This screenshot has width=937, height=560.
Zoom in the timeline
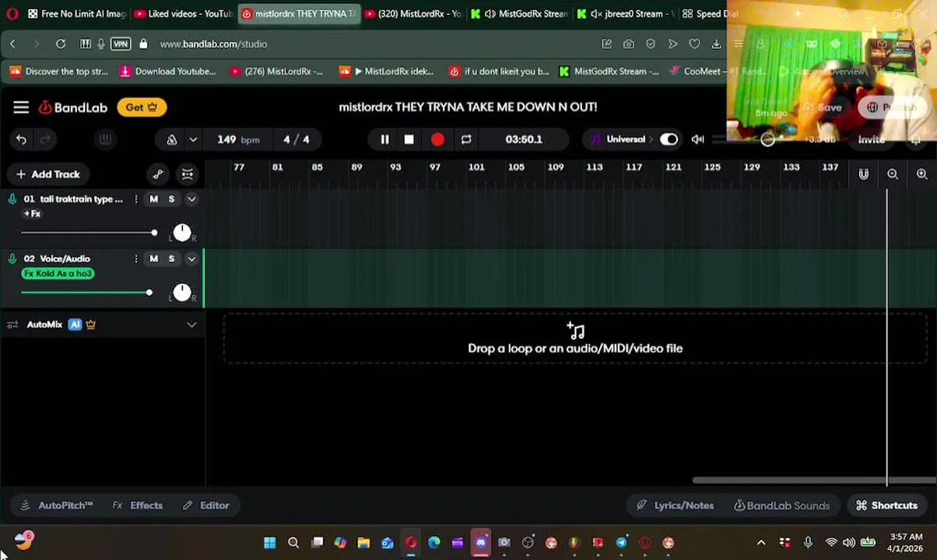point(922,174)
